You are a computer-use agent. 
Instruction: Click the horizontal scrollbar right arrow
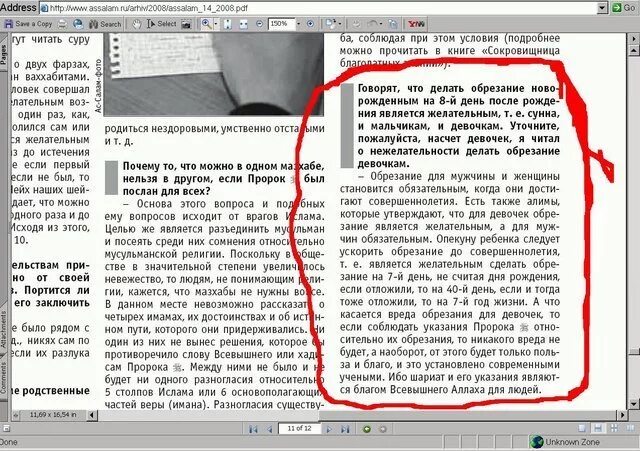point(622,415)
